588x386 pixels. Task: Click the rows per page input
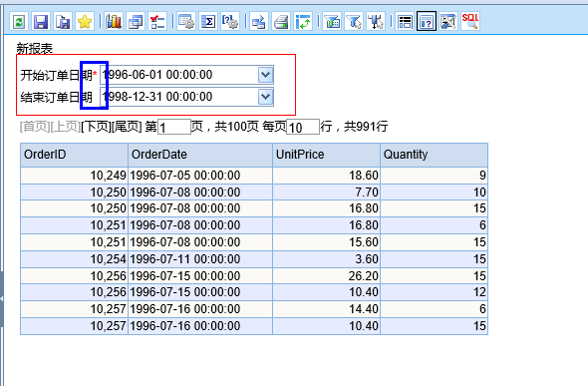(303, 127)
